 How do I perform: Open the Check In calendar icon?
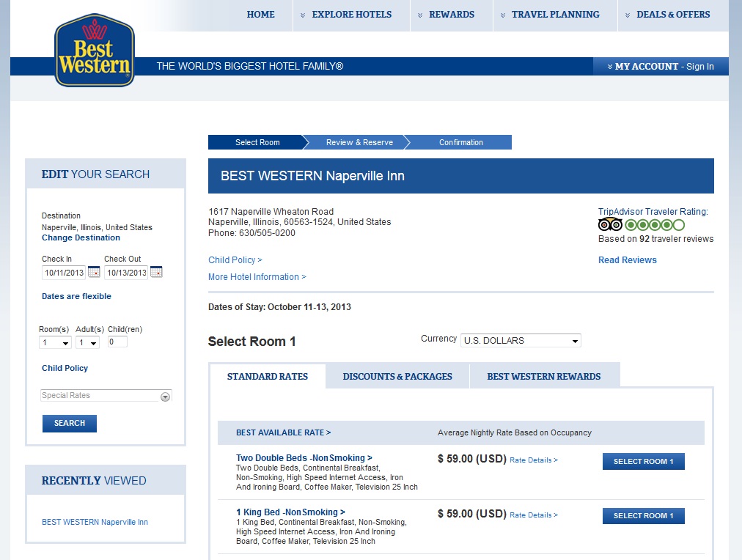(x=94, y=273)
